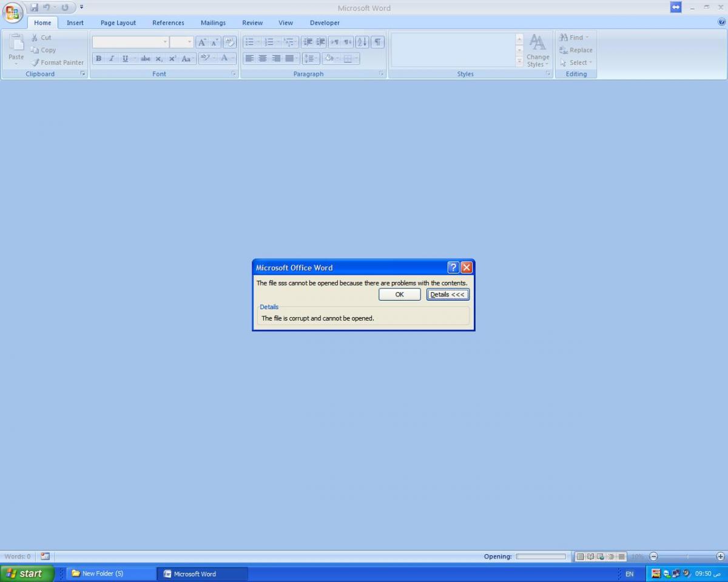
Task: Undo the last action
Action: click(x=46, y=7)
